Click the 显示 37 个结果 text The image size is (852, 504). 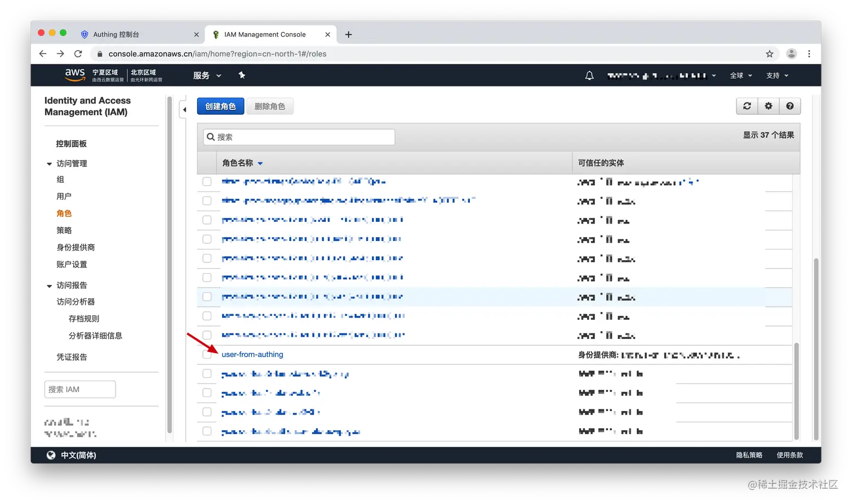point(769,135)
